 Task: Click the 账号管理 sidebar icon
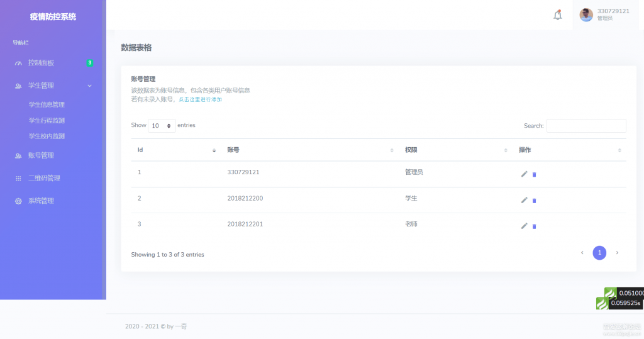(18, 156)
